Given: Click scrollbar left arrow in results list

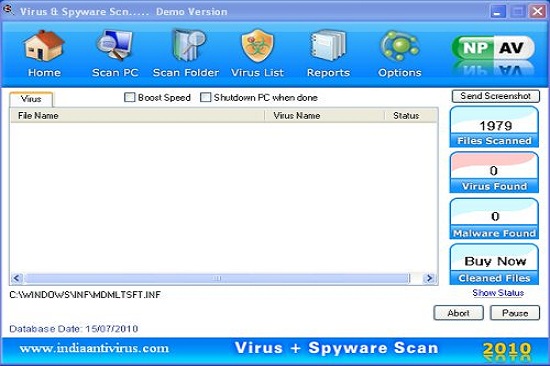Looking at the screenshot, I should [x=17, y=278].
